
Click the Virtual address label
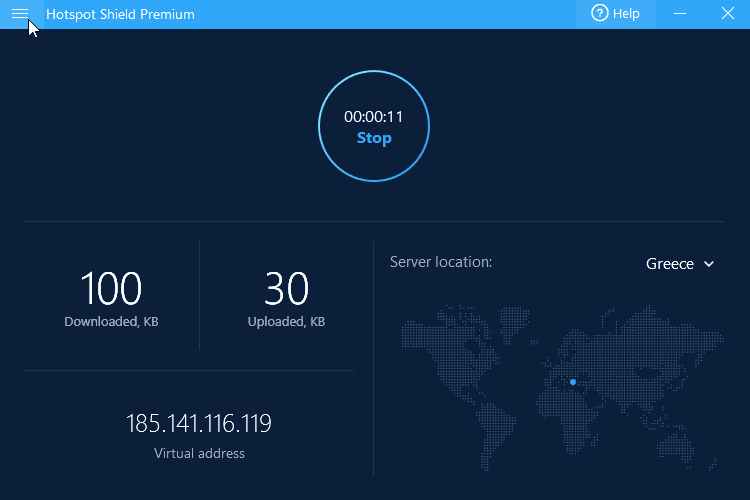pyautogui.click(x=199, y=453)
